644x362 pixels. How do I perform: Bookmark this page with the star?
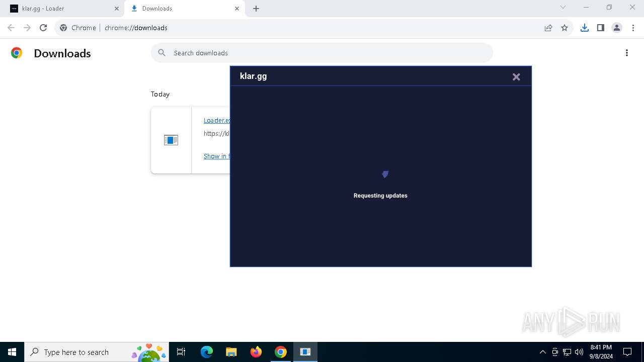point(565,28)
